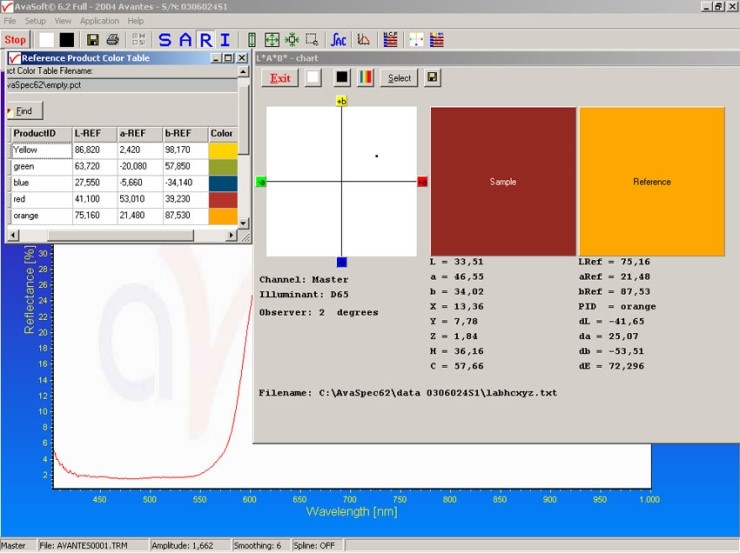The width and height of the screenshot is (740, 553).
Task: Click the L-REF column header
Action: click(x=94, y=134)
